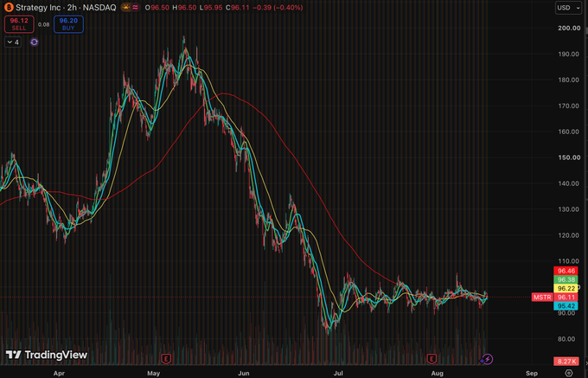Click the orange Strategy Inc symbol logo

8,8
